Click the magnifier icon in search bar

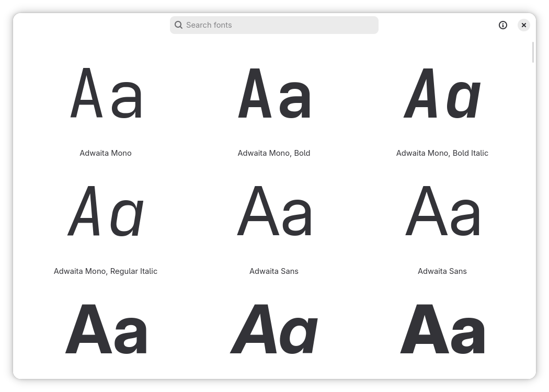[179, 25]
